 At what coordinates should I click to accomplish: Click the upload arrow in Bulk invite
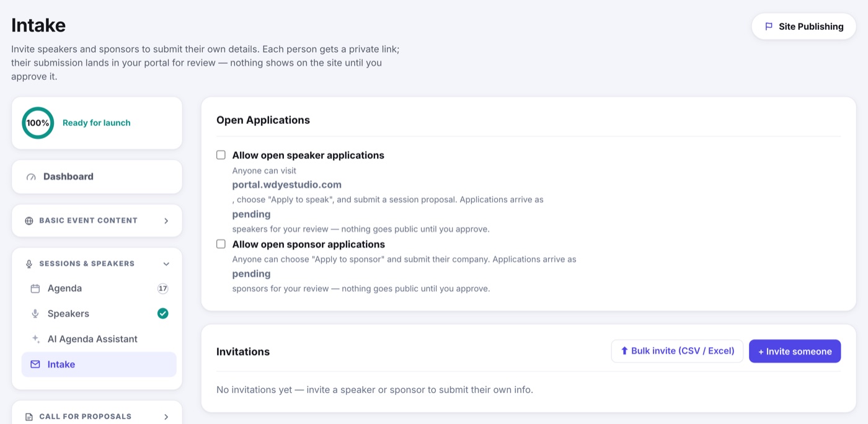click(624, 351)
